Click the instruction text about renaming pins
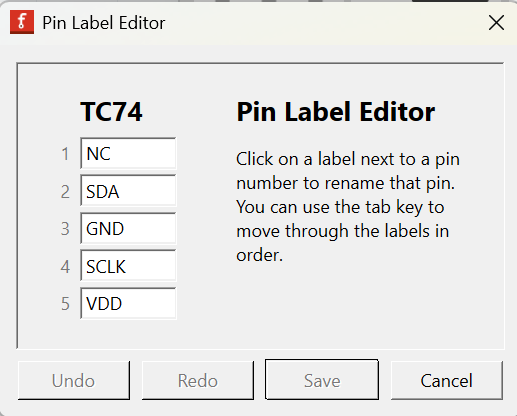The image size is (517, 416). 348,207
